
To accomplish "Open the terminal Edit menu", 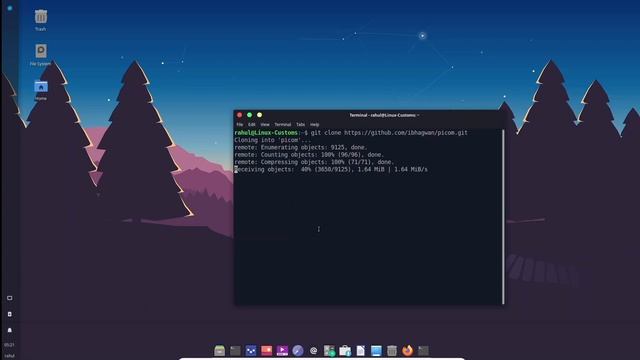I will coord(252,124).
